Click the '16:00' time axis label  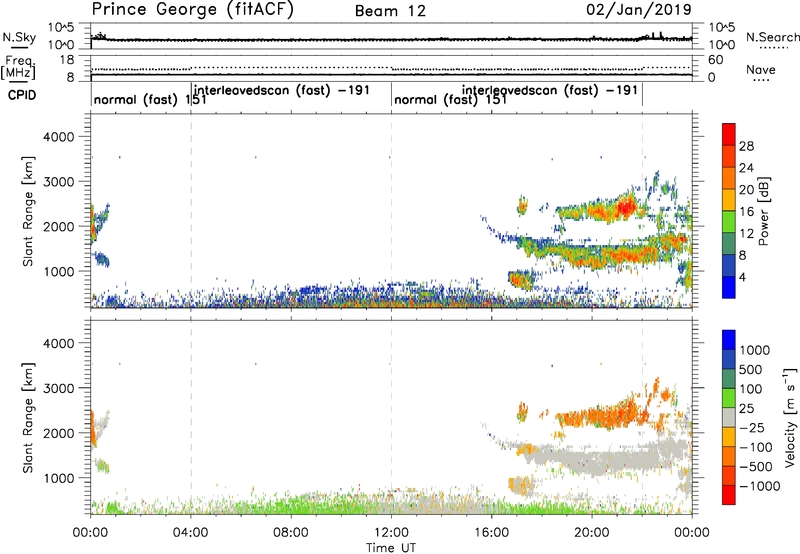coord(491,533)
